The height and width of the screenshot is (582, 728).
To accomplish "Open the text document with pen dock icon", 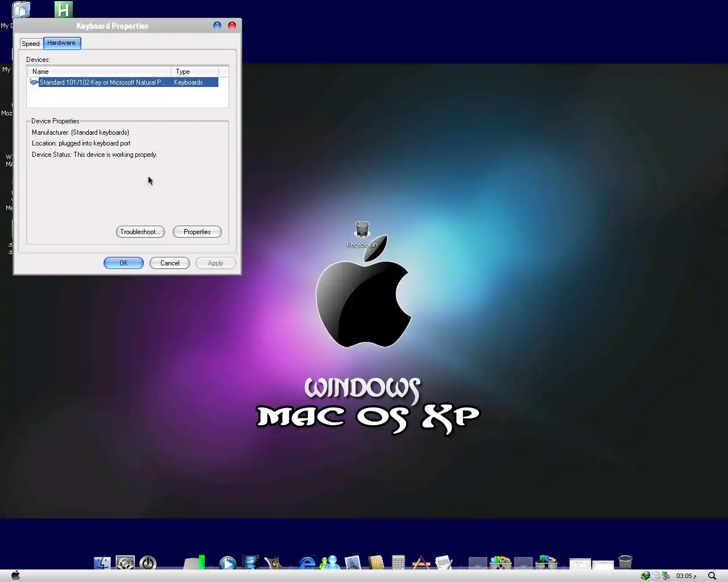I will pyautogui.click(x=444, y=563).
